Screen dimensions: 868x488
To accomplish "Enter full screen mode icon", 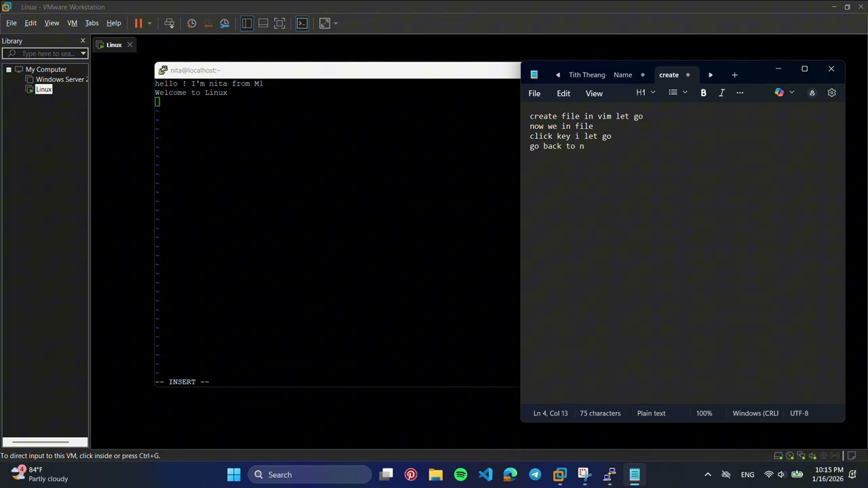I will coord(279,23).
